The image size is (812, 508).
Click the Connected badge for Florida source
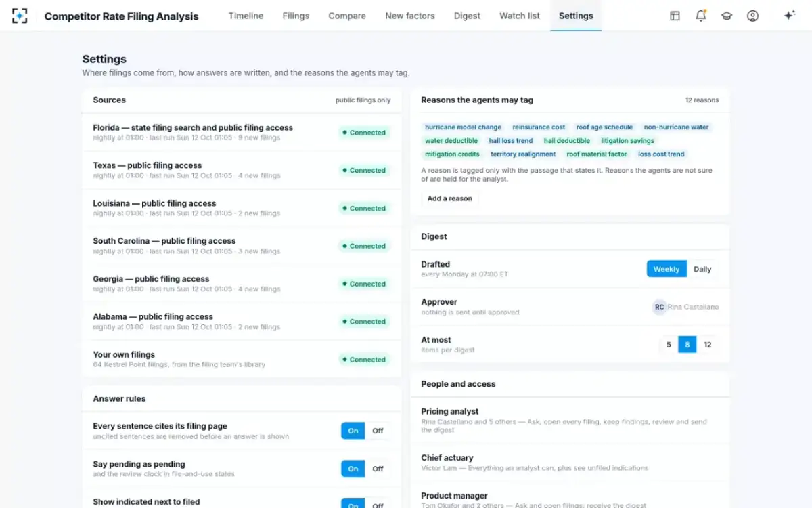(364, 133)
